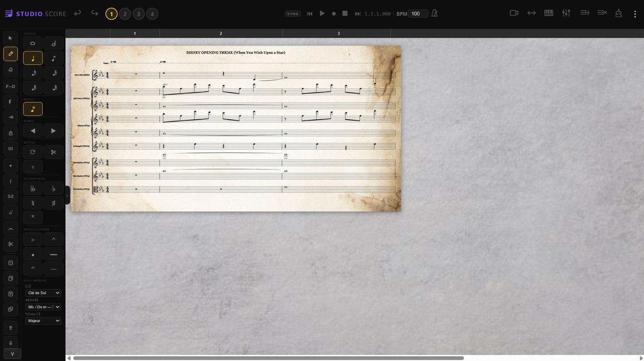Apply sharp alteration
The height and width of the screenshot is (361, 644).
(54, 203)
